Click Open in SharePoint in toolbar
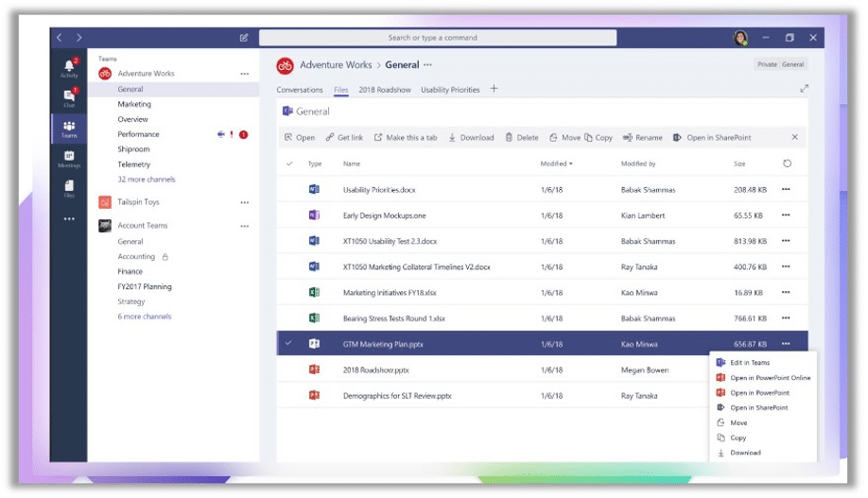Image resolution: width=868 pixels, height=498 pixels. click(x=712, y=137)
